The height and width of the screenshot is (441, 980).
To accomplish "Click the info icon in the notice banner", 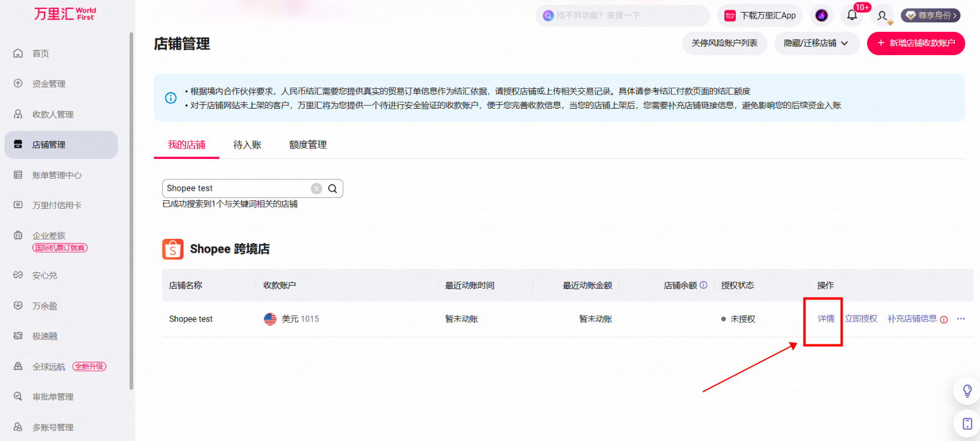I will tap(171, 98).
